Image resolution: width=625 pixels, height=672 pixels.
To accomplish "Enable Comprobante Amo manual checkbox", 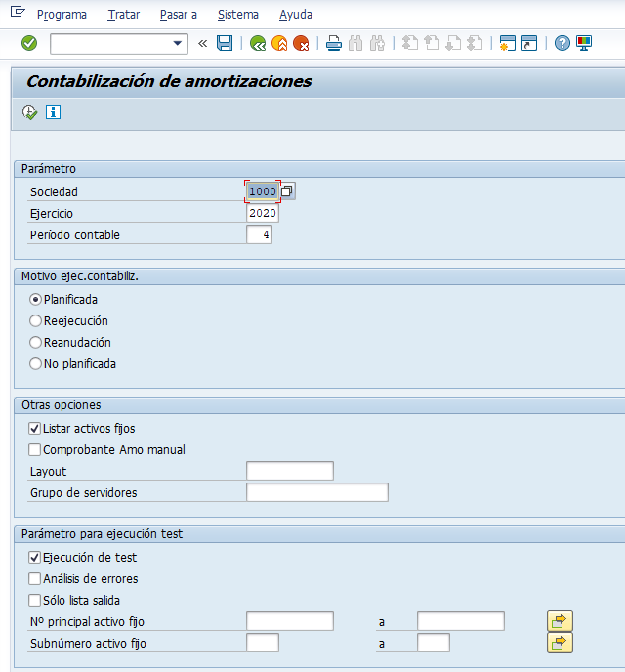I will 35,449.
